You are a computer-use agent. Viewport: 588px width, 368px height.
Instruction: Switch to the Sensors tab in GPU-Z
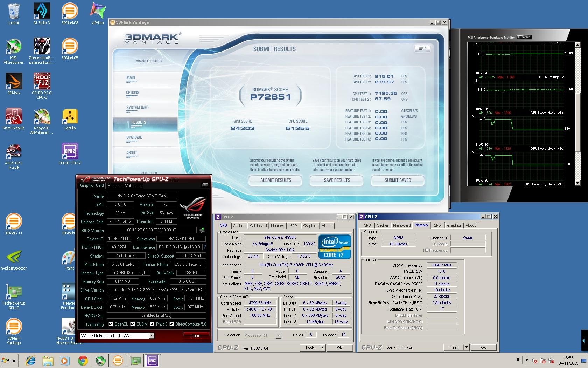[x=114, y=186]
